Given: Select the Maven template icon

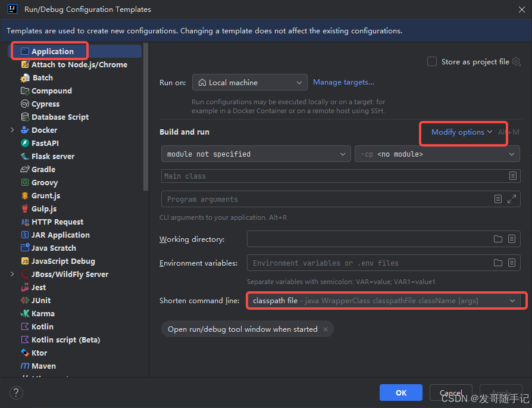Looking at the screenshot, I should point(25,366).
